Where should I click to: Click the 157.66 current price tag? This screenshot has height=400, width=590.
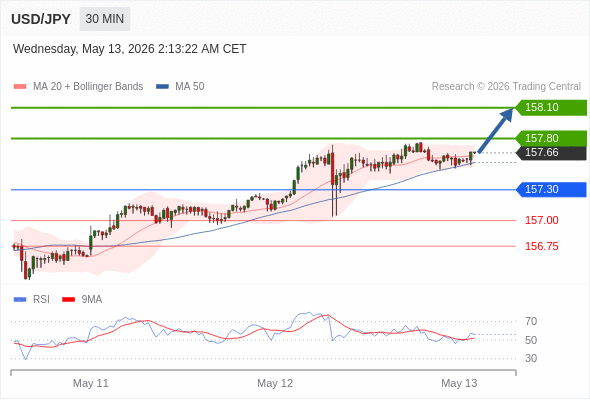[551, 153]
